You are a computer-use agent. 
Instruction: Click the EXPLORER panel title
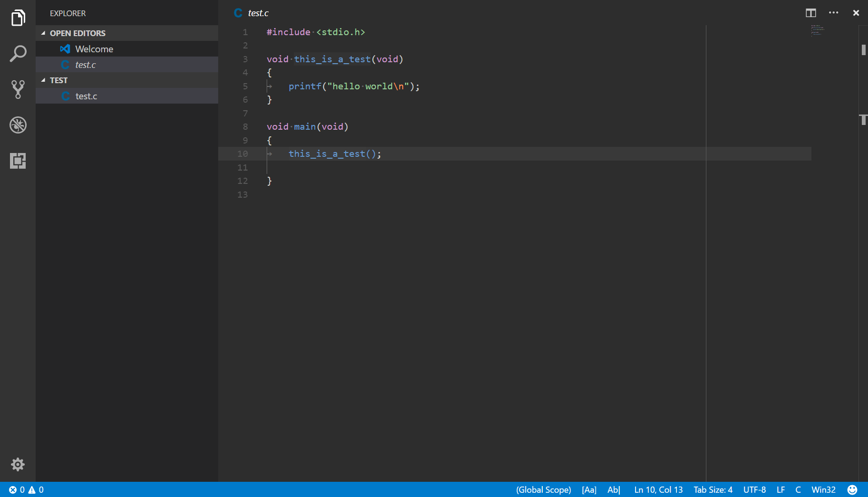pyautogui.click(x=68, y=13)
